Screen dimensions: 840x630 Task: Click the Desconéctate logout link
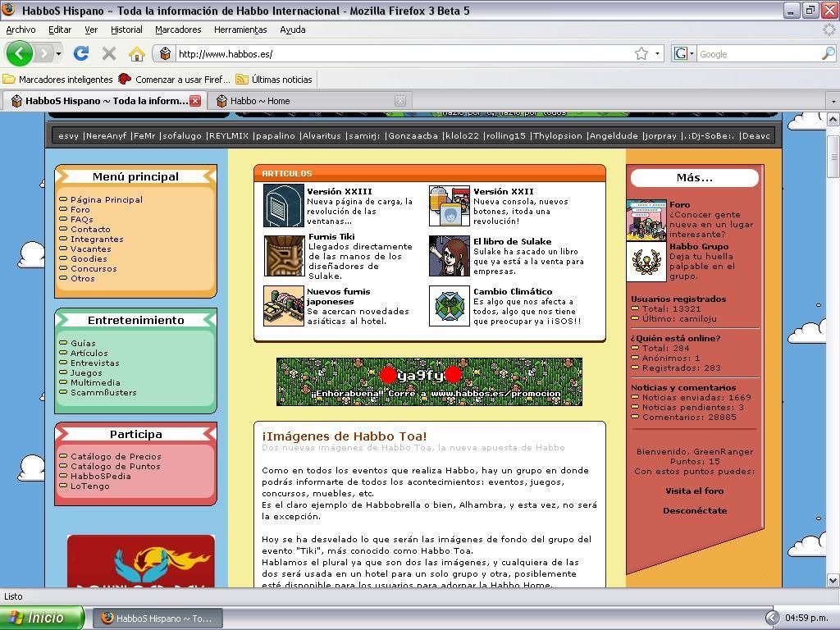[x=694, y=510]
